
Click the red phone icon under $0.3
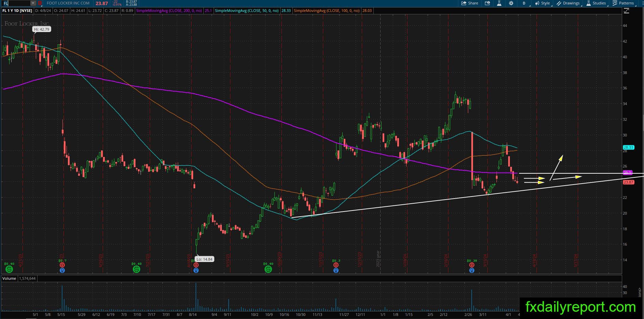(336, 265)
